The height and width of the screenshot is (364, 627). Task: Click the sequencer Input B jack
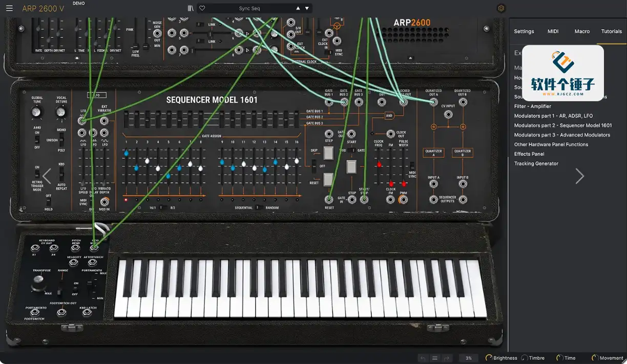[x=463, y=184]
